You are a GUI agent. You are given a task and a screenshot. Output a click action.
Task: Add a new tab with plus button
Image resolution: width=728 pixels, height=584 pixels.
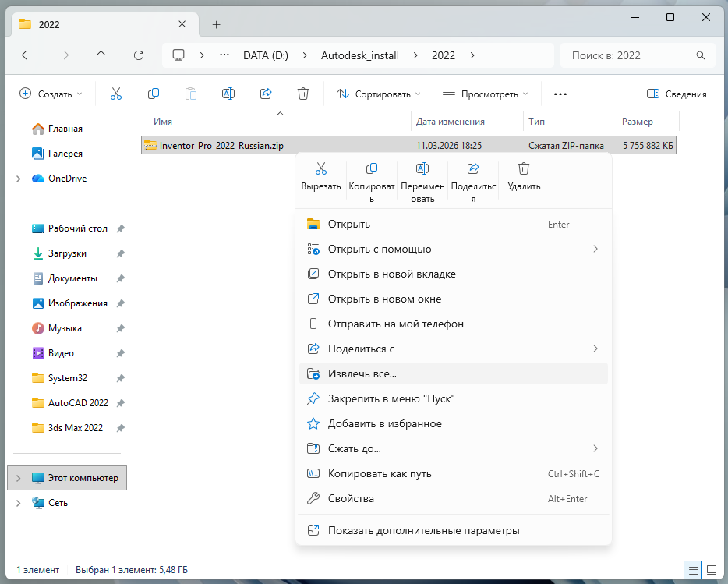(217, 25)
